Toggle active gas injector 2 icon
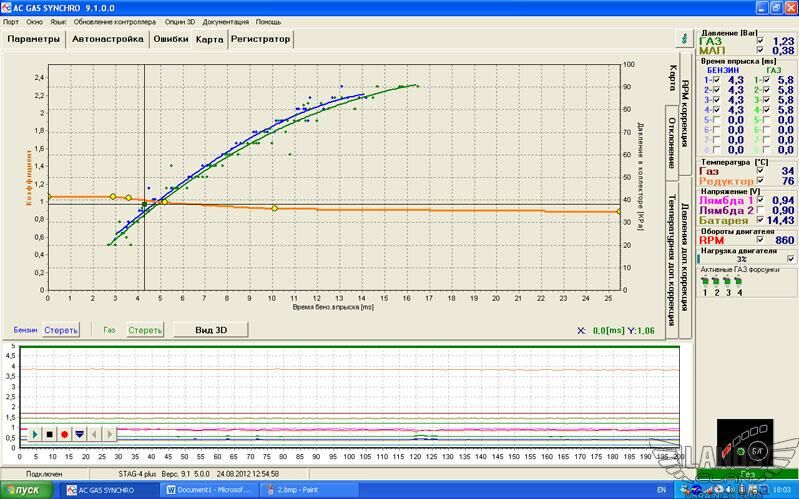 click(717, 281)
